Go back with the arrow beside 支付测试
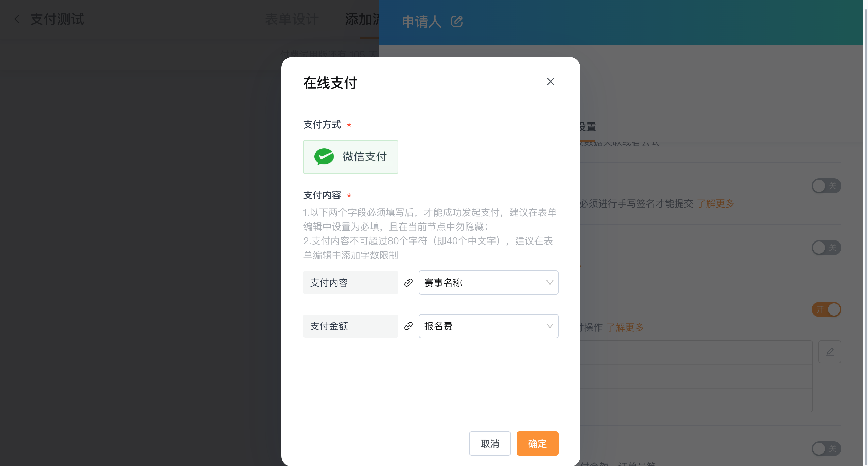 click(x=17, y=19)
